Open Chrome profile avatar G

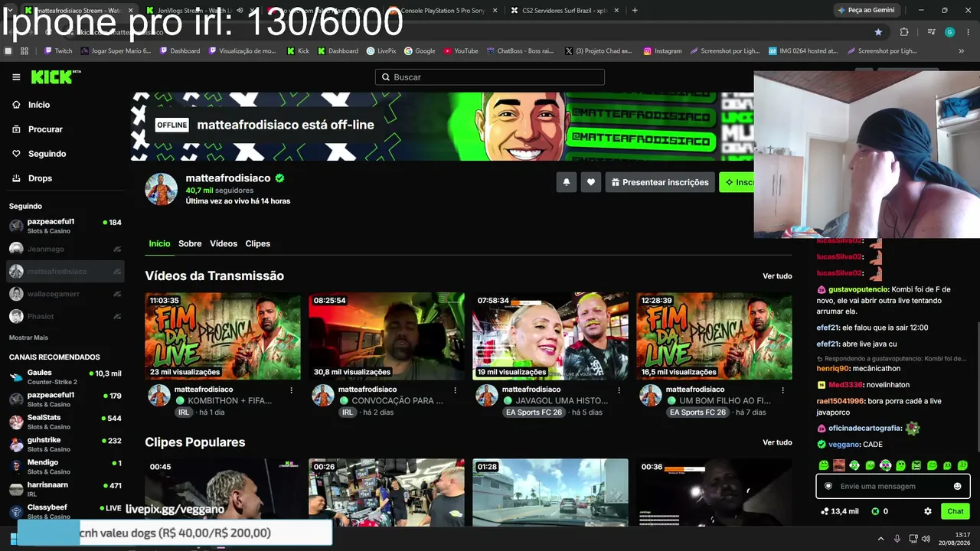pyautogui.click(x=949, y=32)
